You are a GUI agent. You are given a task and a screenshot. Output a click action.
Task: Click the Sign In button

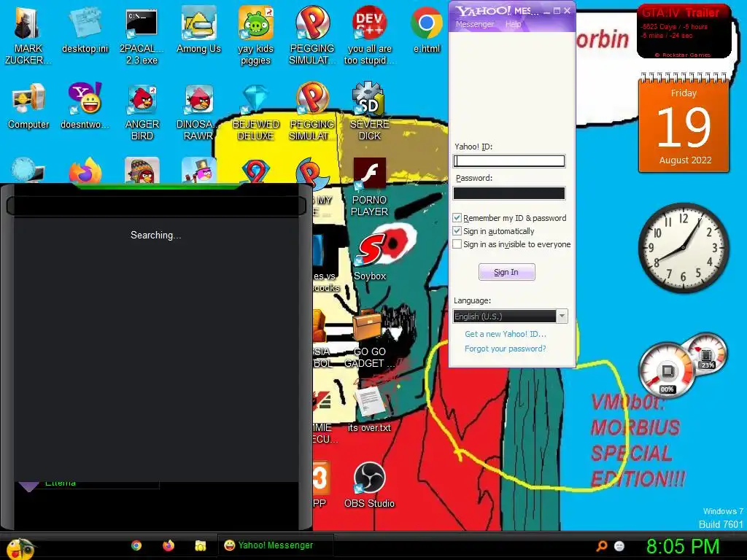(x=506, y=272)
